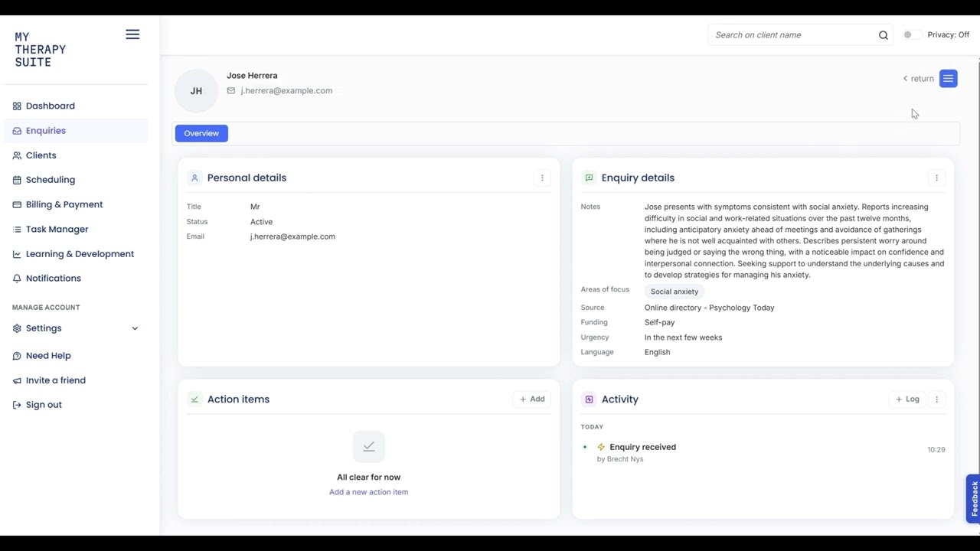
Task: Click the My Therapy Suite logo
Action: 41,50
